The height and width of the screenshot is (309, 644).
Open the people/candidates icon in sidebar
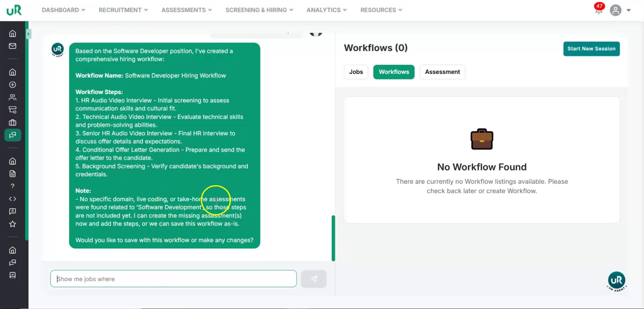pyautogui.click(x=13, y=97)
